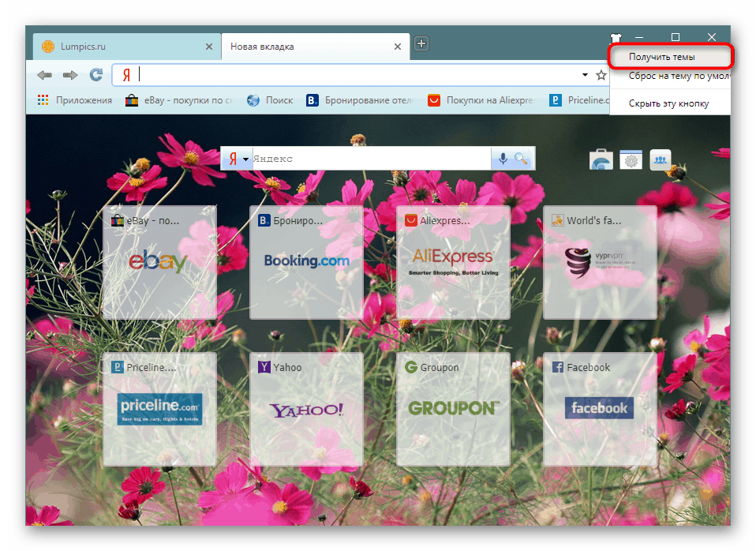The image size is (756, 551).
Task: Click the Яндекс search input field
Action: (371, 159)
